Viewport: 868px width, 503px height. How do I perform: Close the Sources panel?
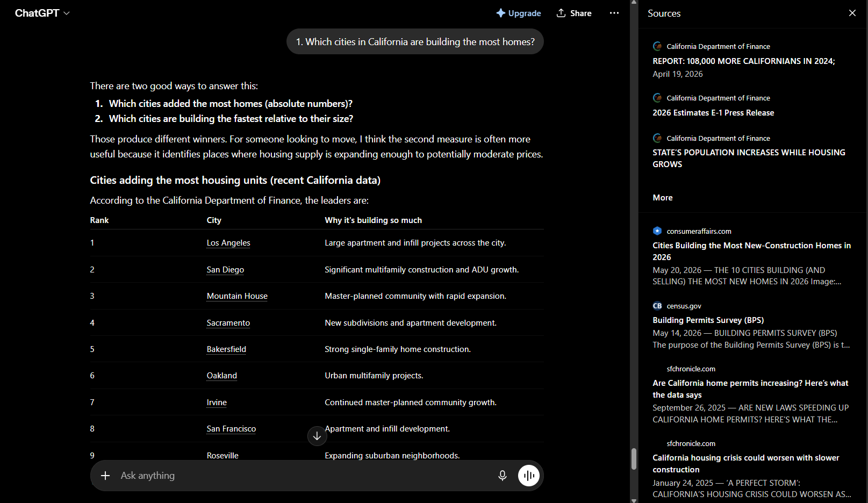point(852,13)
